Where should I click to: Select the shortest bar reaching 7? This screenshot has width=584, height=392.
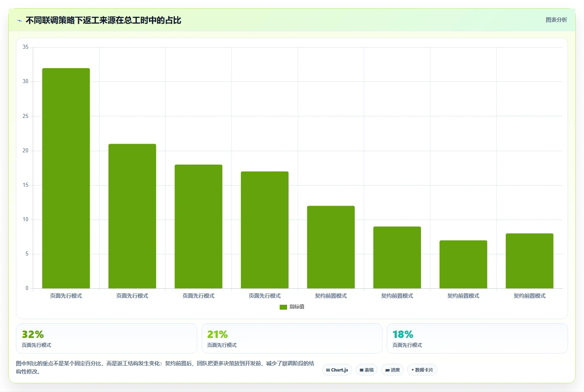coord(463,264)
